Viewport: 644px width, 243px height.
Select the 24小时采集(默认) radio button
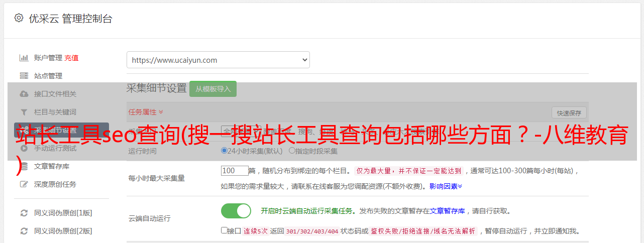click(225, 151)
